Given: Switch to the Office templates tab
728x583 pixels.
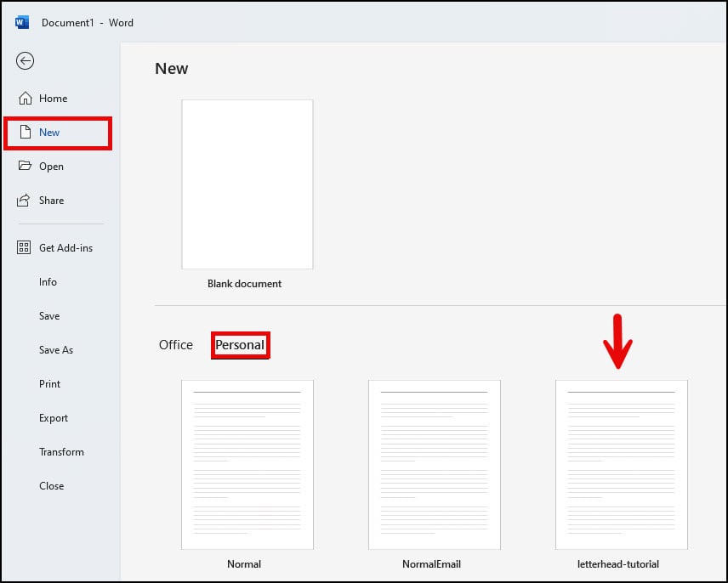Looking at the screenshot, I should pyautogui.click(x=176, y=345).
